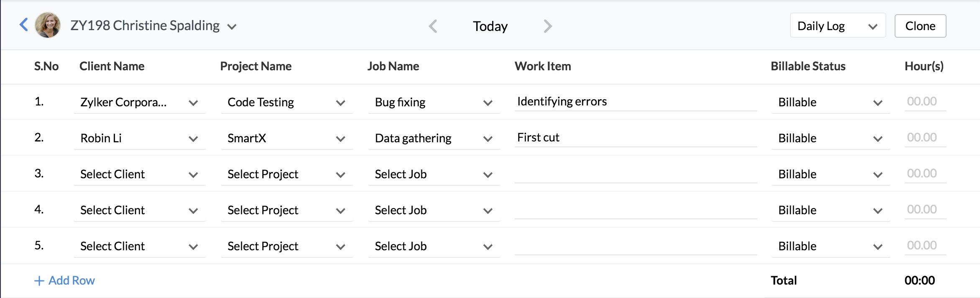Go to the previous day arrow
Viewport: 980px width, 298px height.
tap(433, 26)
